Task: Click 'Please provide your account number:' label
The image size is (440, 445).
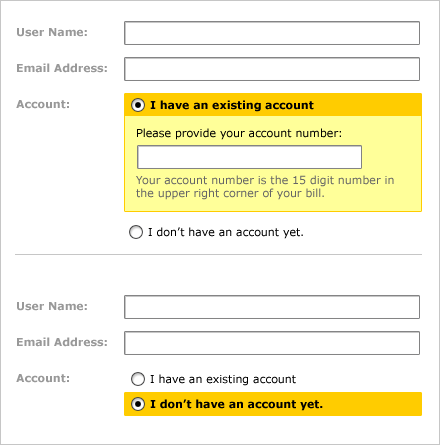Action: [x=239, y=133]
